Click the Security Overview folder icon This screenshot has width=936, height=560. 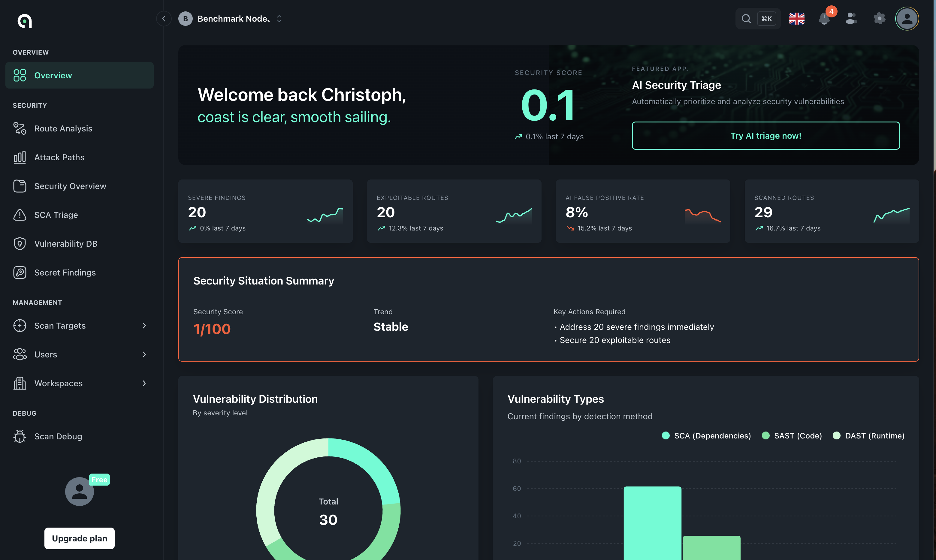tap(20, 186)
